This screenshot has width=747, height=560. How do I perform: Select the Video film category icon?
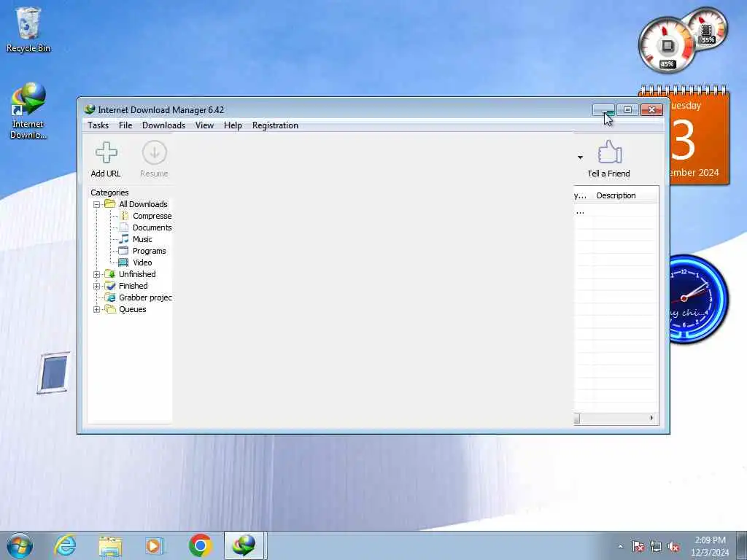[x=123, y=262]
